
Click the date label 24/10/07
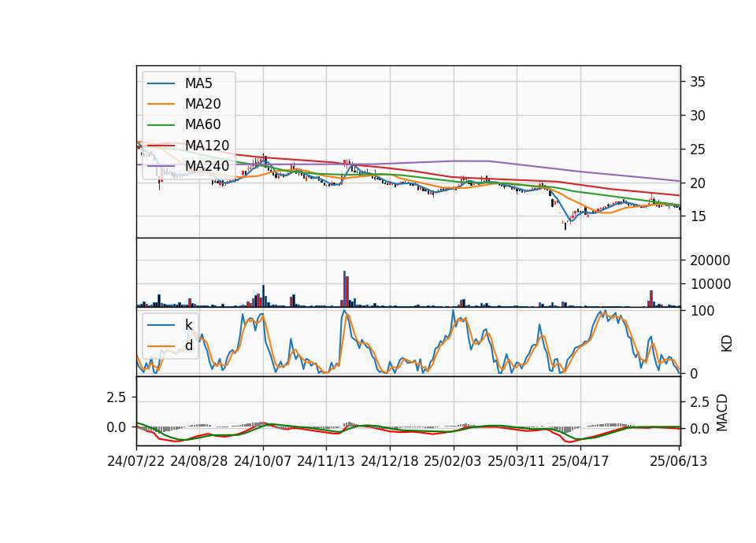(263, 461)
